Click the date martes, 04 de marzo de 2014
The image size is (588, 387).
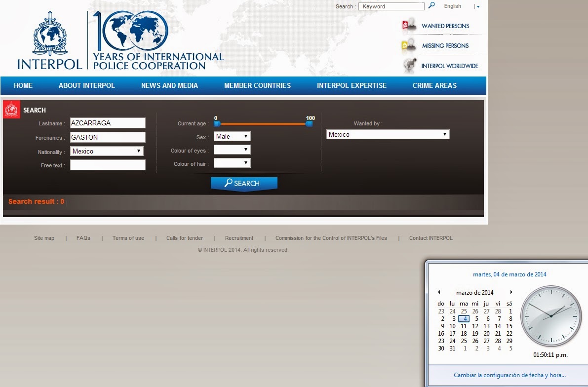[510, 274]
